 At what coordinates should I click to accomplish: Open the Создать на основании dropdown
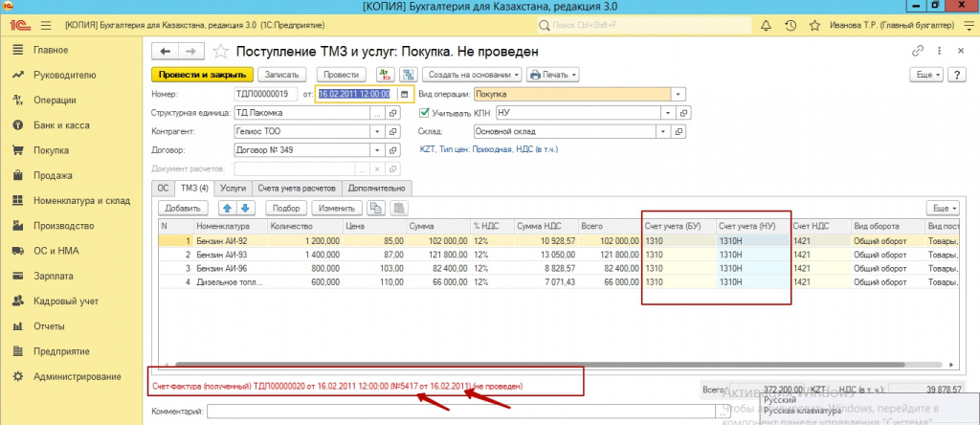point(473,75)
